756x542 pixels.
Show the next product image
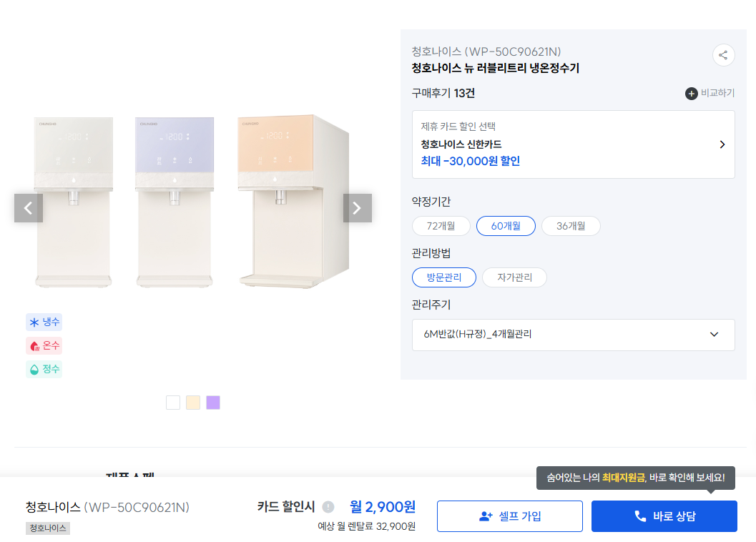point(357,208)
